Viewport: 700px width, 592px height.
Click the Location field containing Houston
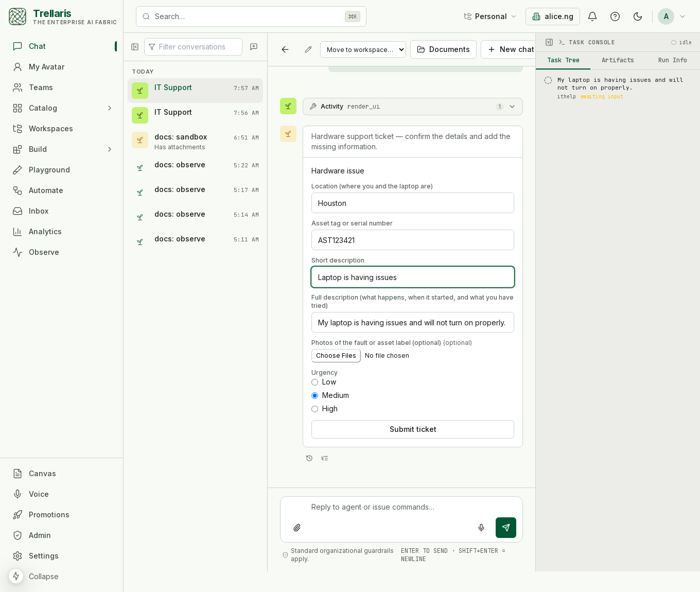pos(413,203)
